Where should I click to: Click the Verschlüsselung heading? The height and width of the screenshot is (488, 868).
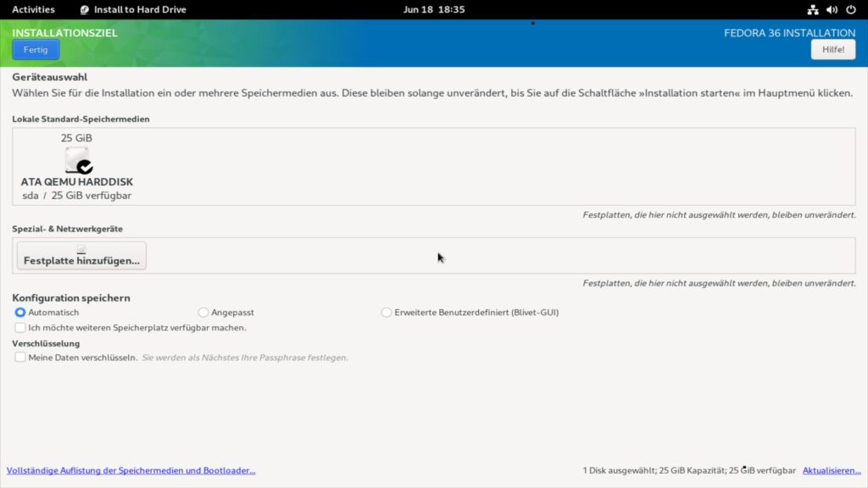[x=46, y=344]
